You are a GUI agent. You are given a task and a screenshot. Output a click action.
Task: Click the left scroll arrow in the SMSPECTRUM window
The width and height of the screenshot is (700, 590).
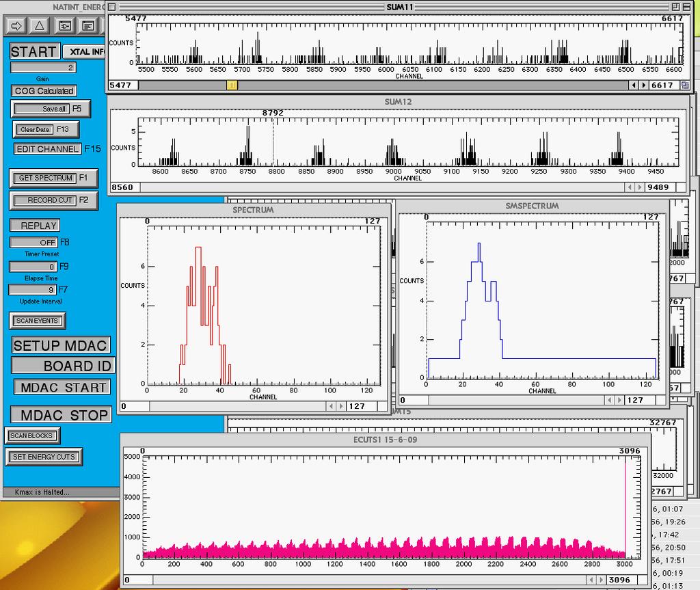click(610, 400)
